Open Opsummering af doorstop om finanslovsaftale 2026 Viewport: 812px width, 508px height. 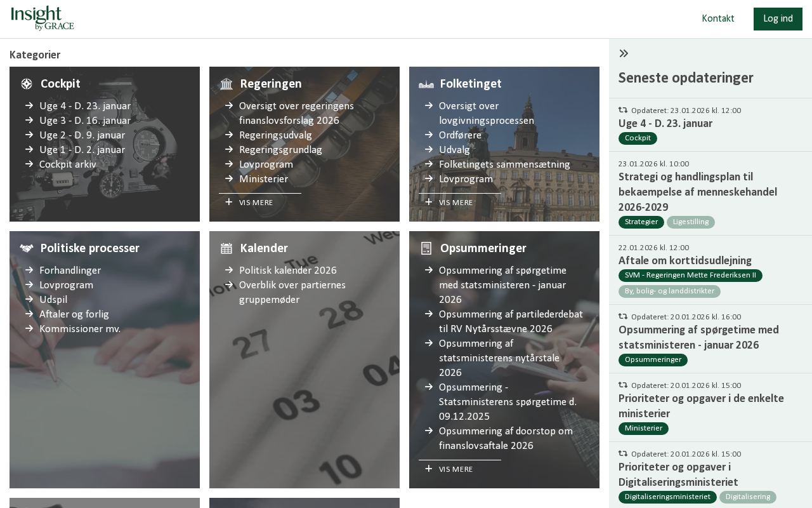click(506, 438)
